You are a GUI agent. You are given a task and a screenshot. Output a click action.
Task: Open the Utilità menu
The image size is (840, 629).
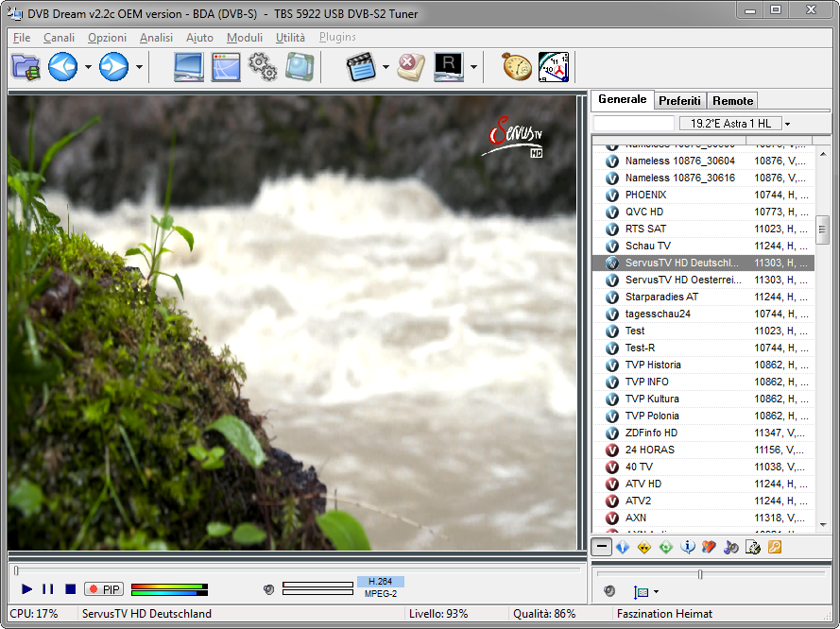coord(290,38)
